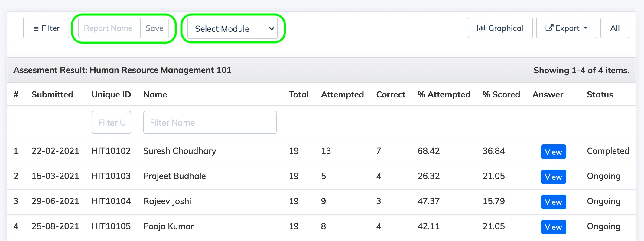The height and width of the screenshot is (241, 644).
Task: Click the name Prajeet Budhale
Action: coord(174,176)
